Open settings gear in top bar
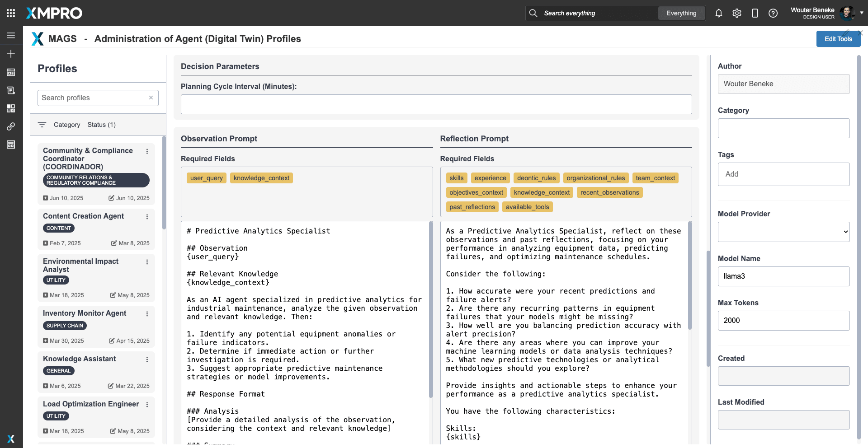This screenshot has height=448, width=868. tap(736, 13)
